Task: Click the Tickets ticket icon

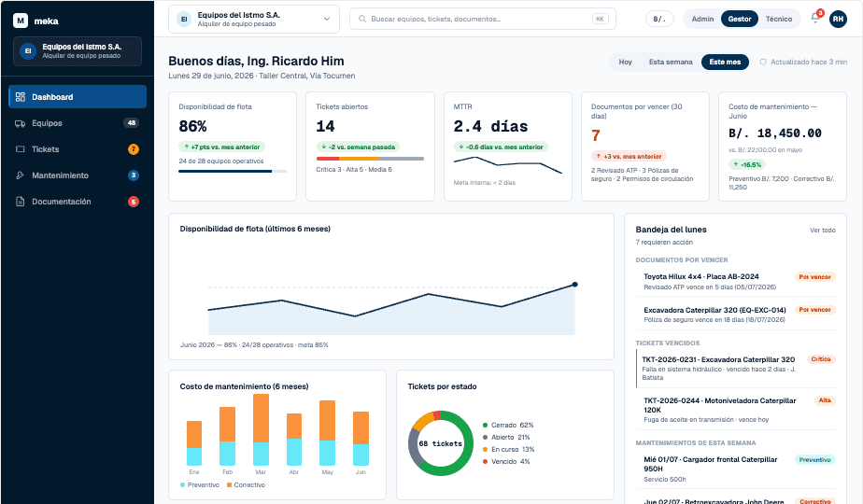Action: tap(21, 149)
